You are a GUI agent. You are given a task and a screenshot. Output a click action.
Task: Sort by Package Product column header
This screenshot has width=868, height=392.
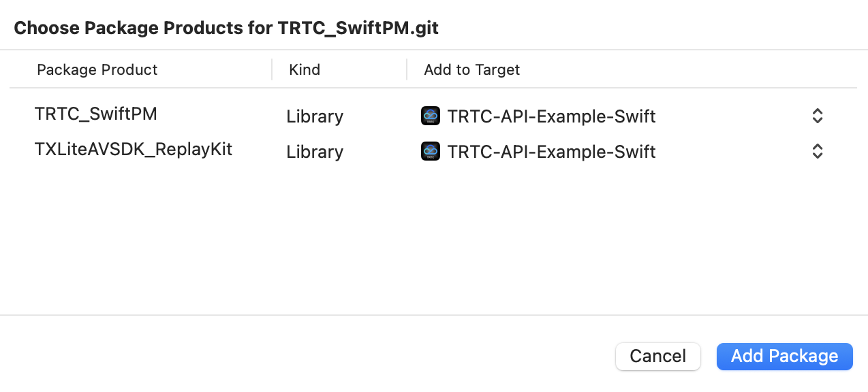click(x=97, y=69)
